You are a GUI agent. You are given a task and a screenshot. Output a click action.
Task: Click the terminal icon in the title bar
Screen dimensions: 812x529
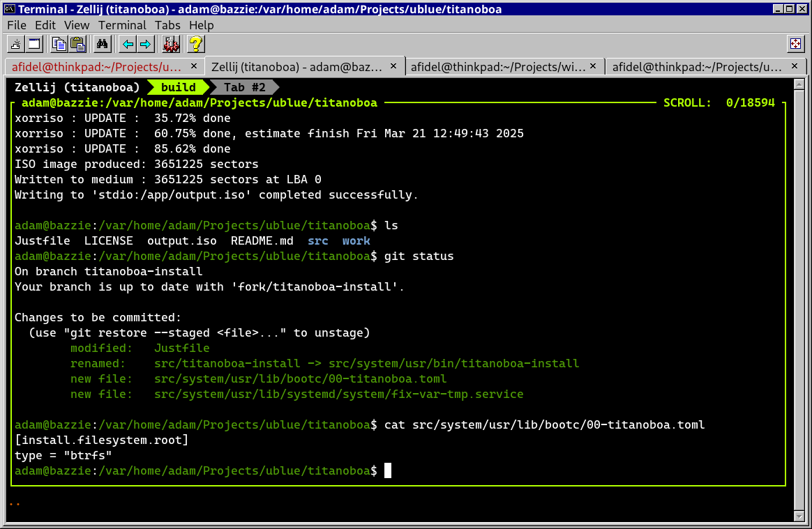pyautogui.click(x=9, y=9)
